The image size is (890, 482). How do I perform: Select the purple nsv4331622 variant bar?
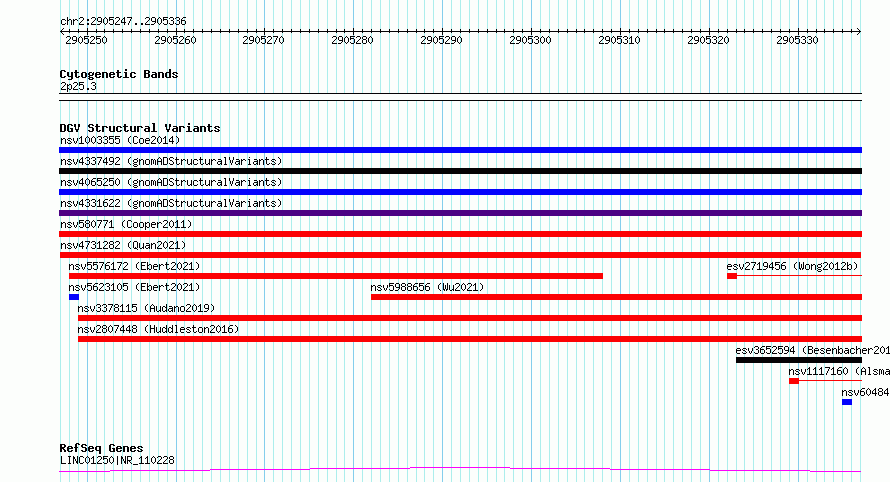click(x=460, y=213)
